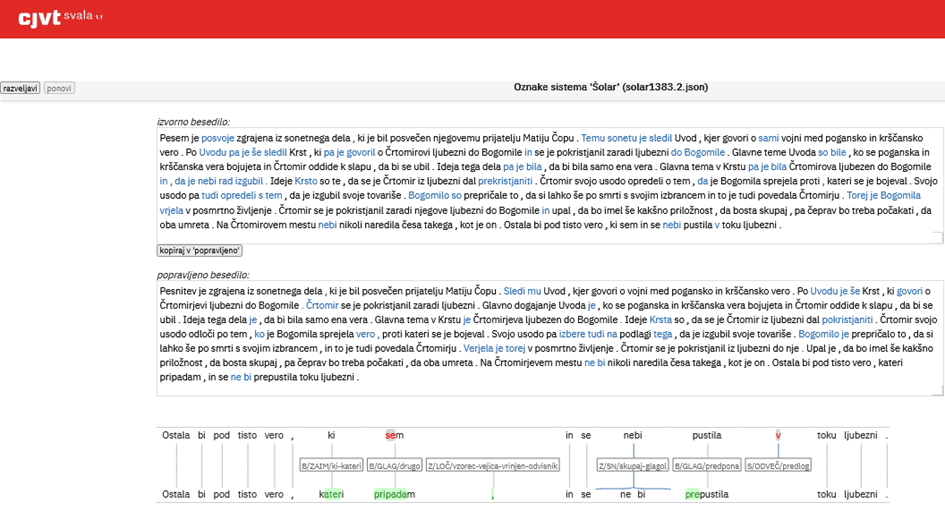Select the 'B/GLAG/drugo' annotation label
Viewport: 945px width, 511px height.
(394, 465)
